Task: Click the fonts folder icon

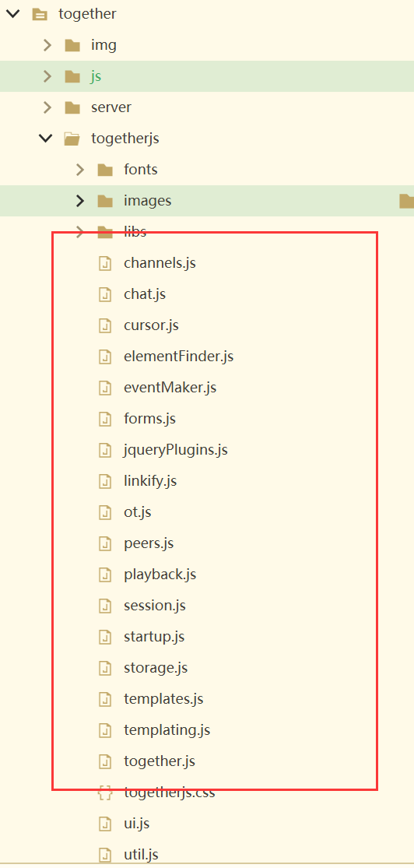Action: 105,170
